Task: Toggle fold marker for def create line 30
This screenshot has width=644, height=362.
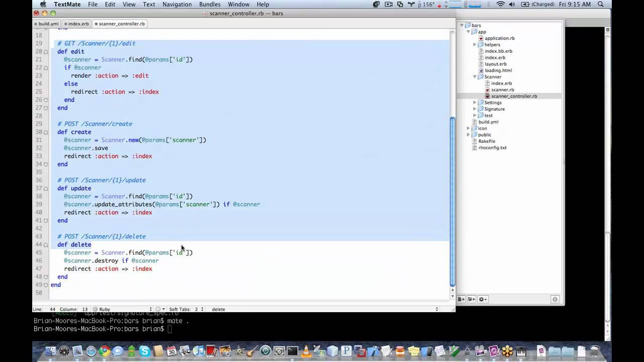Action: (46, 132)
